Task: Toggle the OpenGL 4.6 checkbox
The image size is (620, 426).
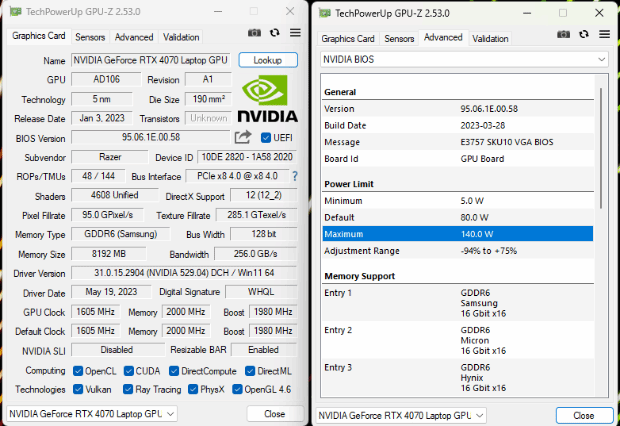Action: (237, 389)
